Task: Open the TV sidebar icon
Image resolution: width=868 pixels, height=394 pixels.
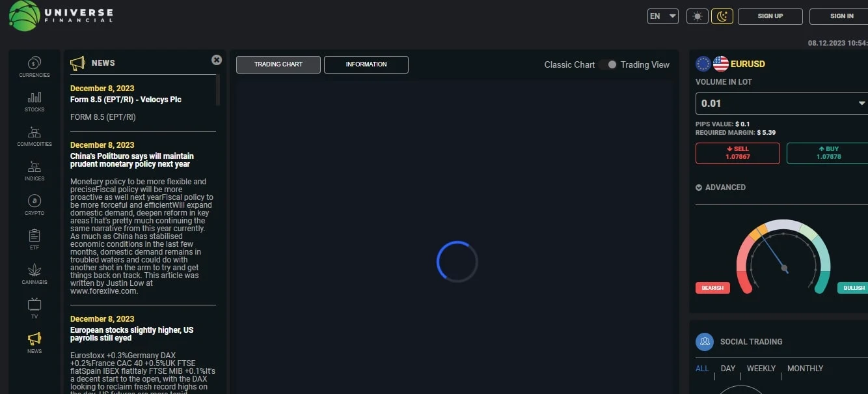Action: (x=34, y=305)
